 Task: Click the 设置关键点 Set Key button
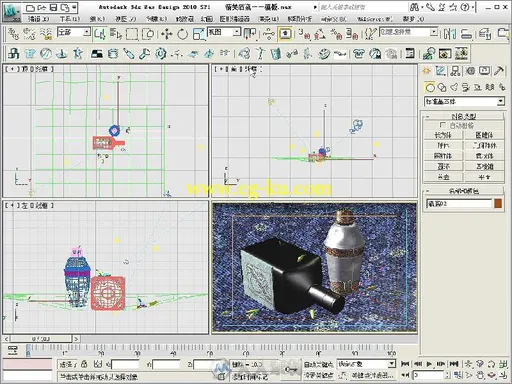click(x=318, y=375)
